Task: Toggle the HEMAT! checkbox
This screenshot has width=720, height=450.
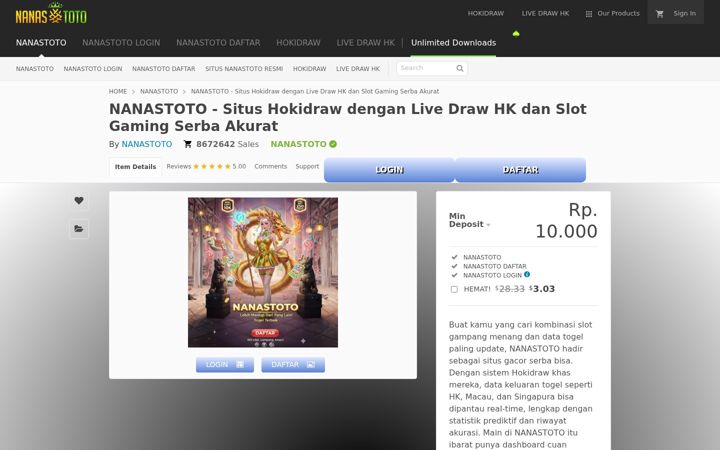Action: pos(454,289)
